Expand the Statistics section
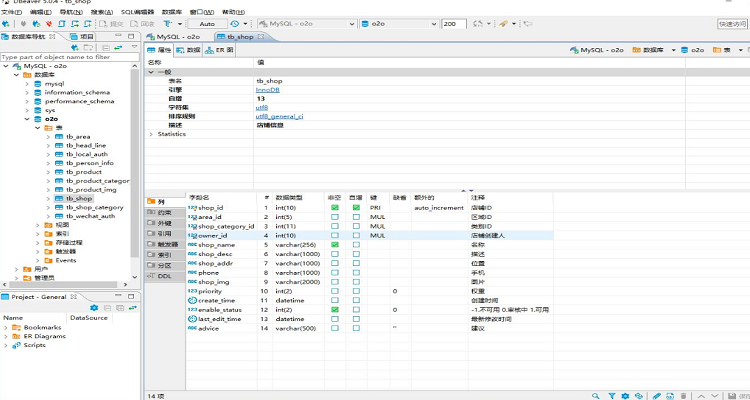This screenshot has height=400, width=750. pyautogui.click(x=151, y=133)
